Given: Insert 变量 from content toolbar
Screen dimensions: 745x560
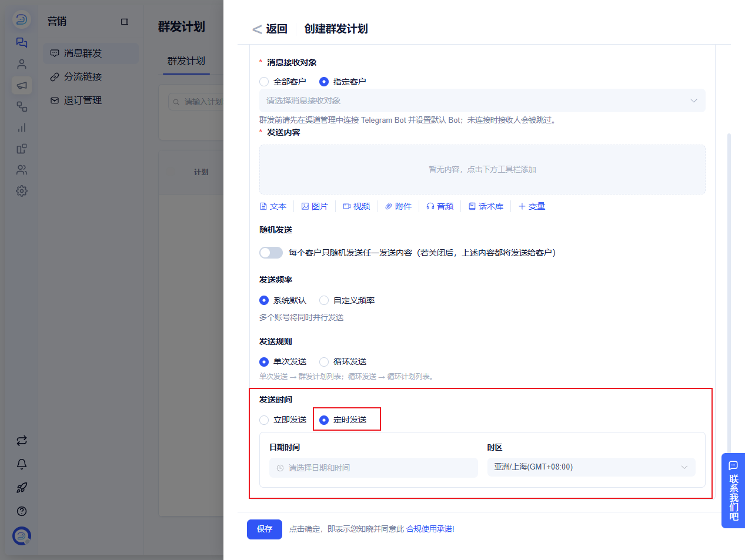Looking at the screenshot, I should pyautogui.click(x=532, y=206).
